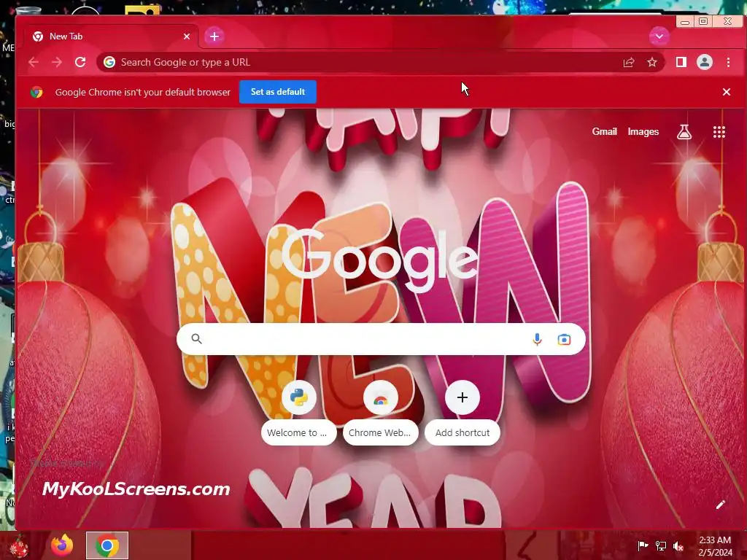Open the Chrome Web Store shortcut
This screenshot has height=560, width=747.
coord(380,413)
